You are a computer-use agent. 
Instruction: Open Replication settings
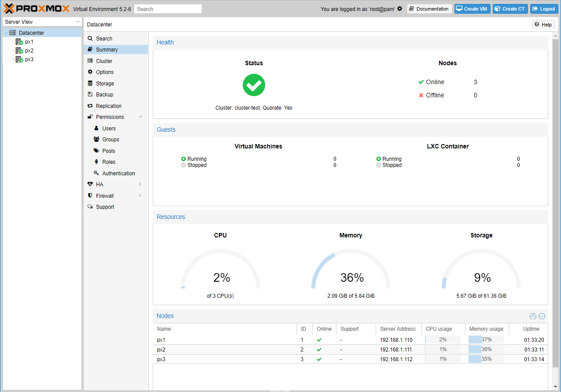[108, 106]
